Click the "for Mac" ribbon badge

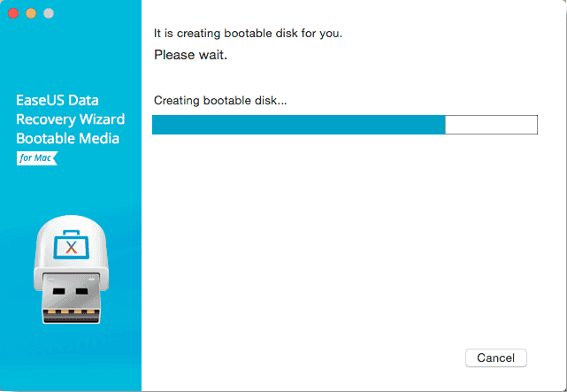tap(37, 158)
